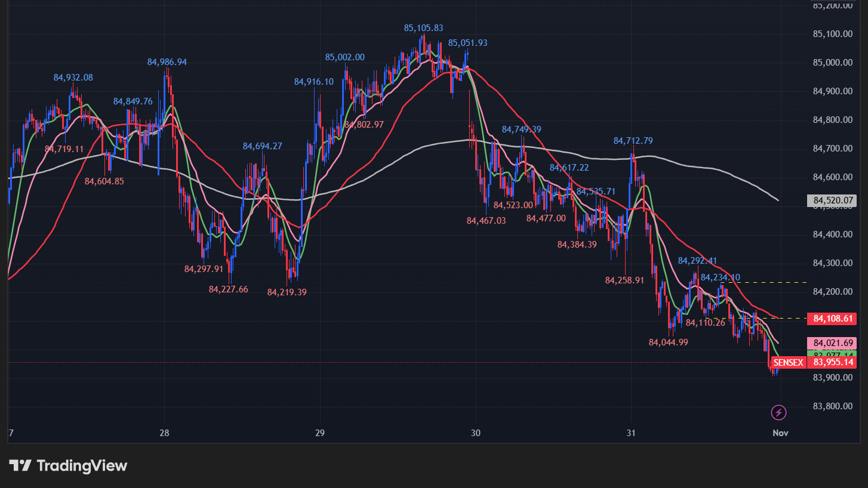Click the Nov label on time axis
868x488 pixels.
780,433
